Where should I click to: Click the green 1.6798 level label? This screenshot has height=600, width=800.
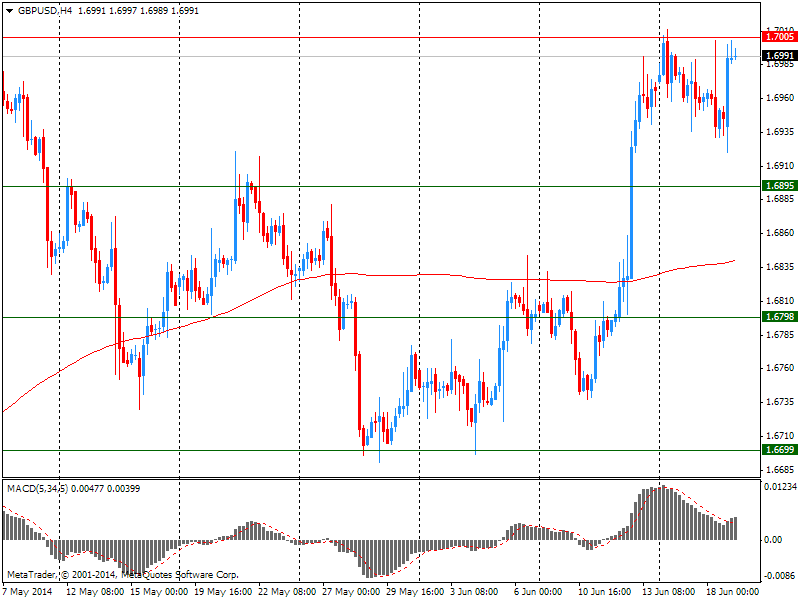(x=780, y=317)
